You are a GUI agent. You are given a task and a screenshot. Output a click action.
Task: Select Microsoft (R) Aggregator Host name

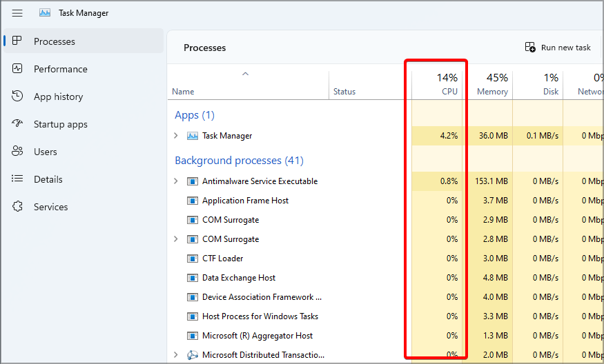[257, 336]
